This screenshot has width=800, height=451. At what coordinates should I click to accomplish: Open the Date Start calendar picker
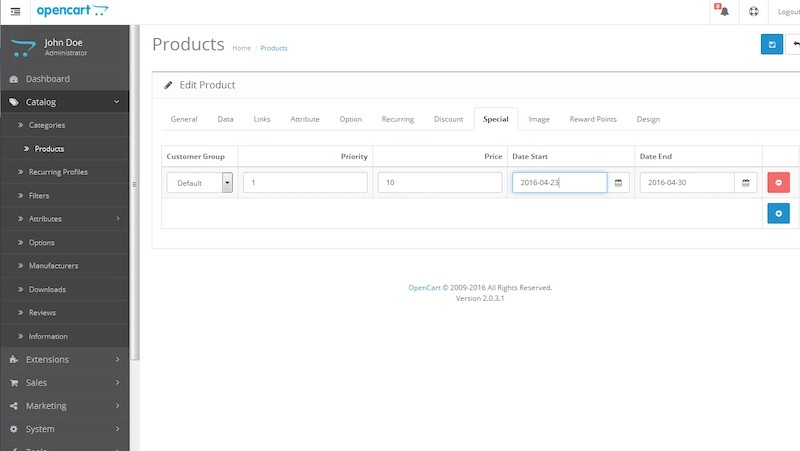(618, 183)
